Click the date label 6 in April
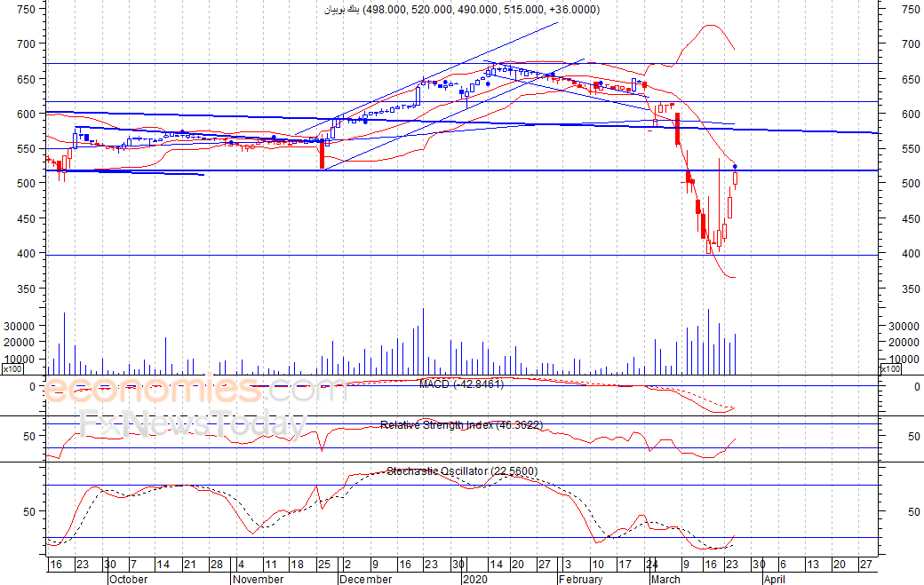This screenshot has height=585, width=924. 783,565
